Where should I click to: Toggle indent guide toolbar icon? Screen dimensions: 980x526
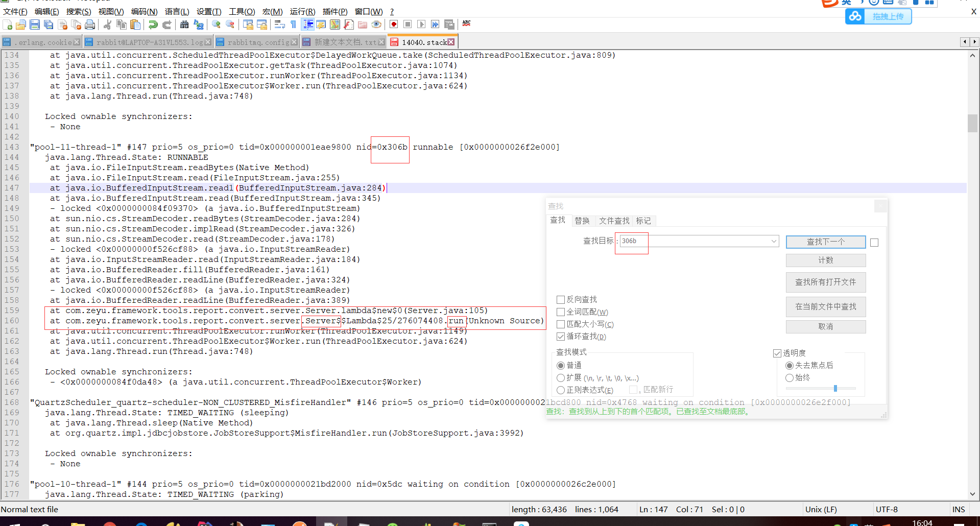point(308,25)
